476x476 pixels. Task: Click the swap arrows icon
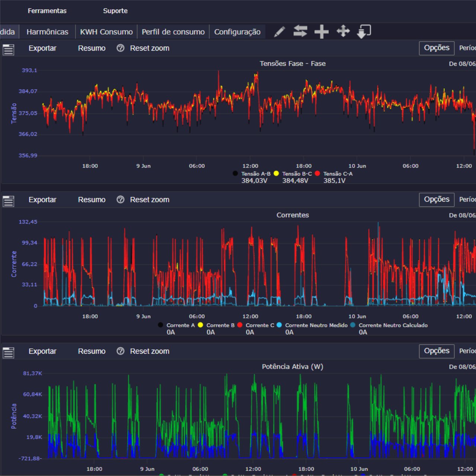point(300,31)
